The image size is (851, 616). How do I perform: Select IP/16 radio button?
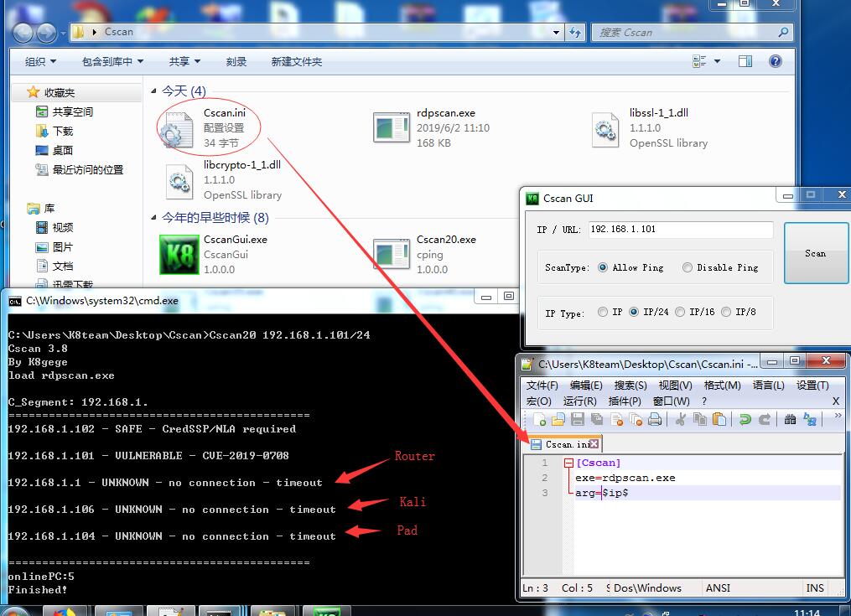[680, 312]
